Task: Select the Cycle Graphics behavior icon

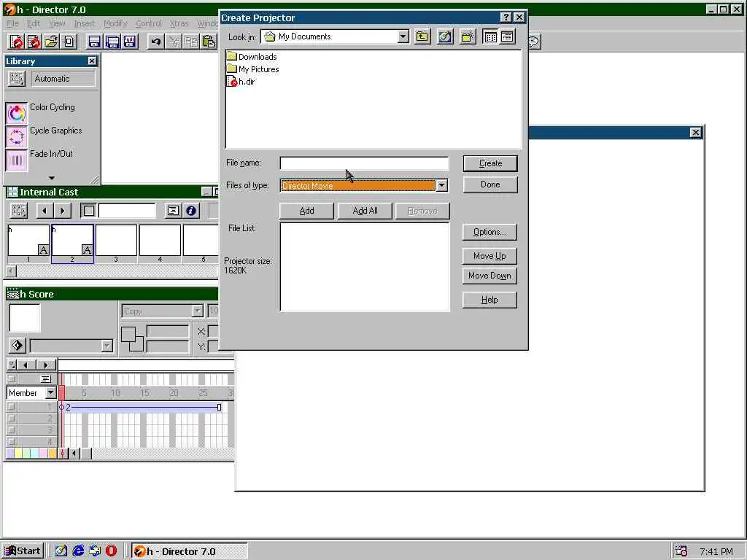Action: [17, 136]
